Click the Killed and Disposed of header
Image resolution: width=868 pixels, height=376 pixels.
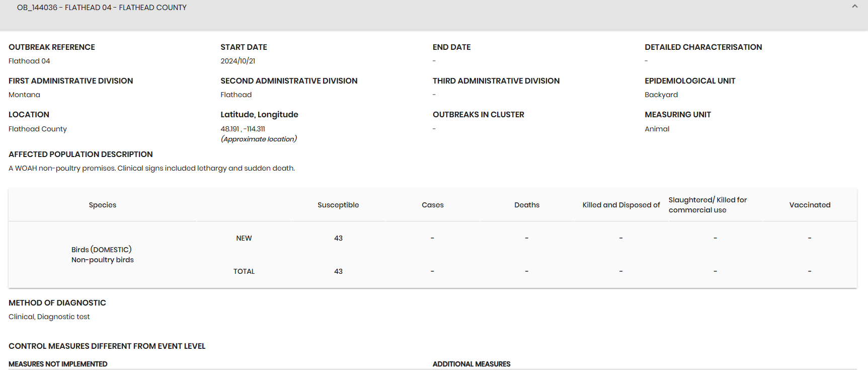click(x=621, y=205)
